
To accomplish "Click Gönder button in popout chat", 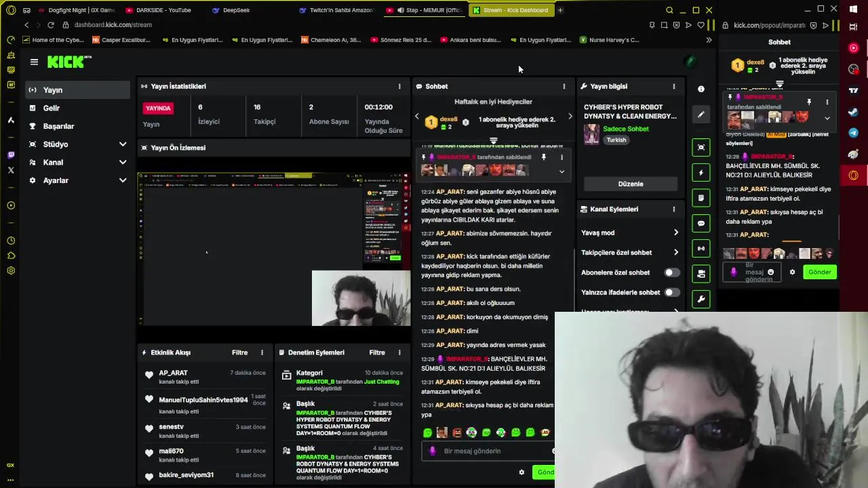I will pos(819,272).
